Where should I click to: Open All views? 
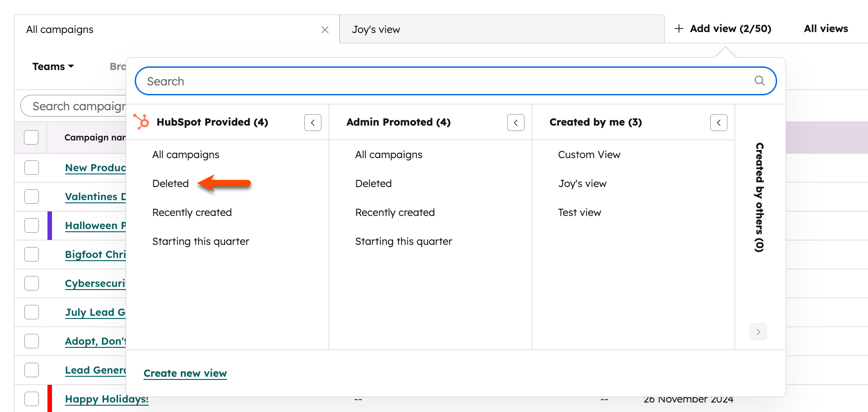(826, 29)
